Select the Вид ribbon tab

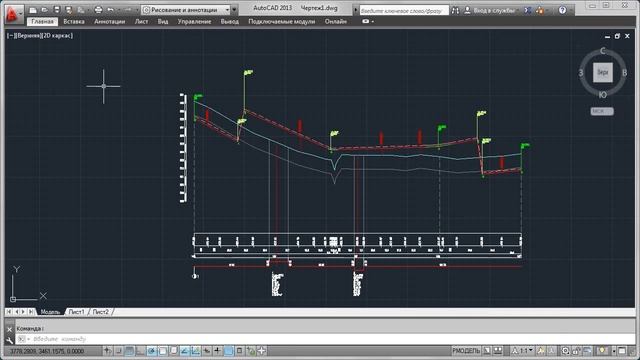tap(163, 22)
